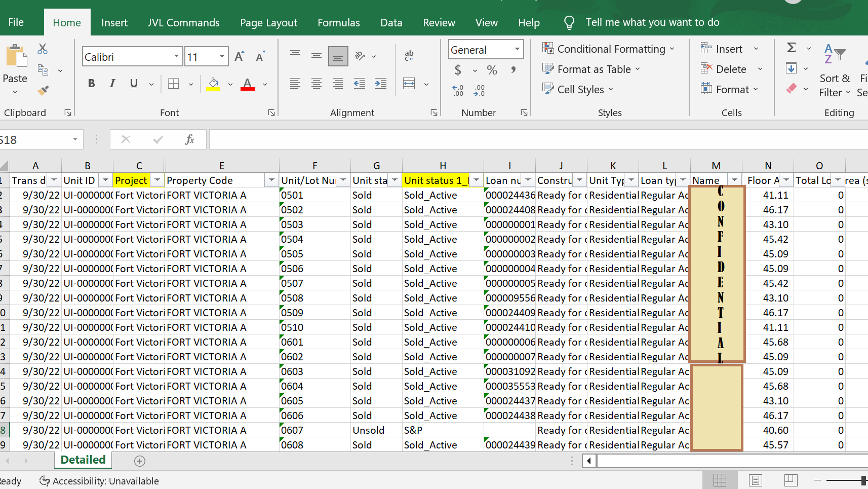Click the Copy icon in Clipboard
The width and height of the screenshot is (868, 489).
coord(43,70)
